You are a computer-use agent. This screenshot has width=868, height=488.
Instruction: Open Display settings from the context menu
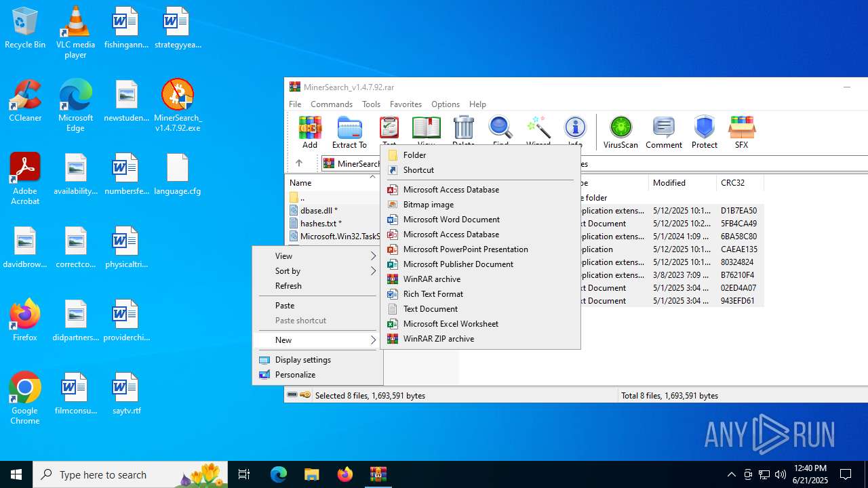[x=317, y=360]
